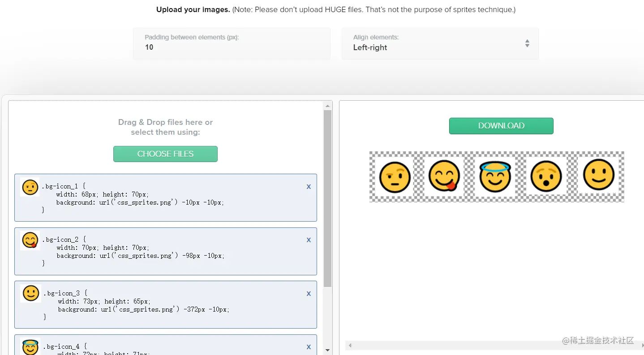Click the .bg-icon_3 smiley emoji thumbnail
The width and height of the screenshot is (644, 355).
tap(30, 294)
